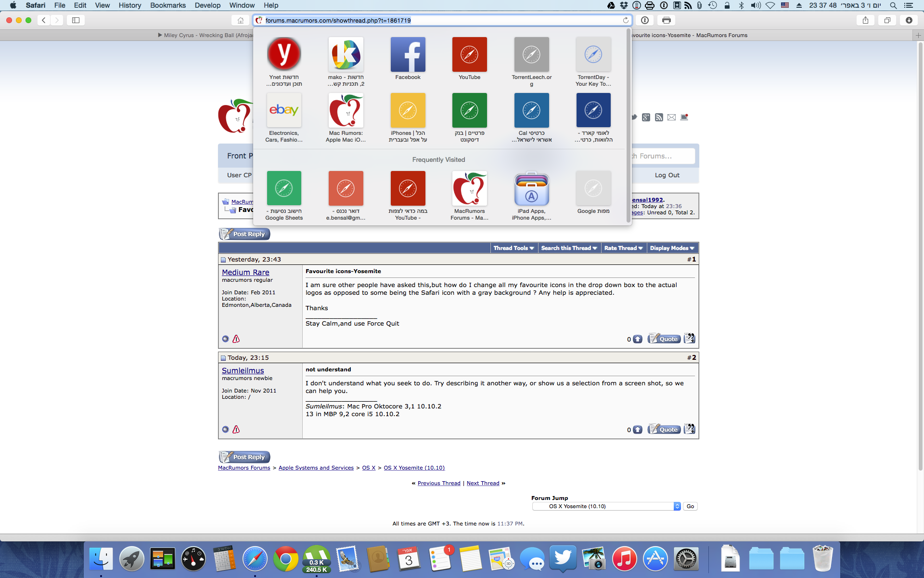
Task: Open the Bookmarks menu
Action: click(168, 5)
